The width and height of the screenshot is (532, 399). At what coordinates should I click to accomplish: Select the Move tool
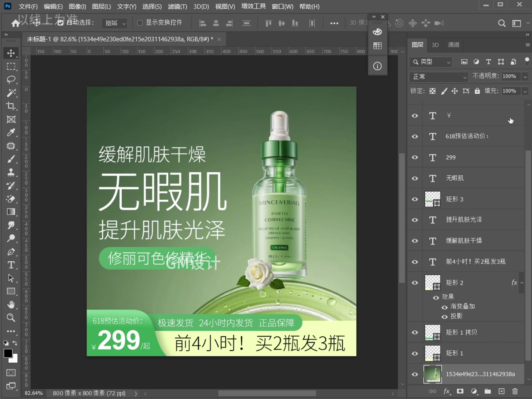click(11, 53)
